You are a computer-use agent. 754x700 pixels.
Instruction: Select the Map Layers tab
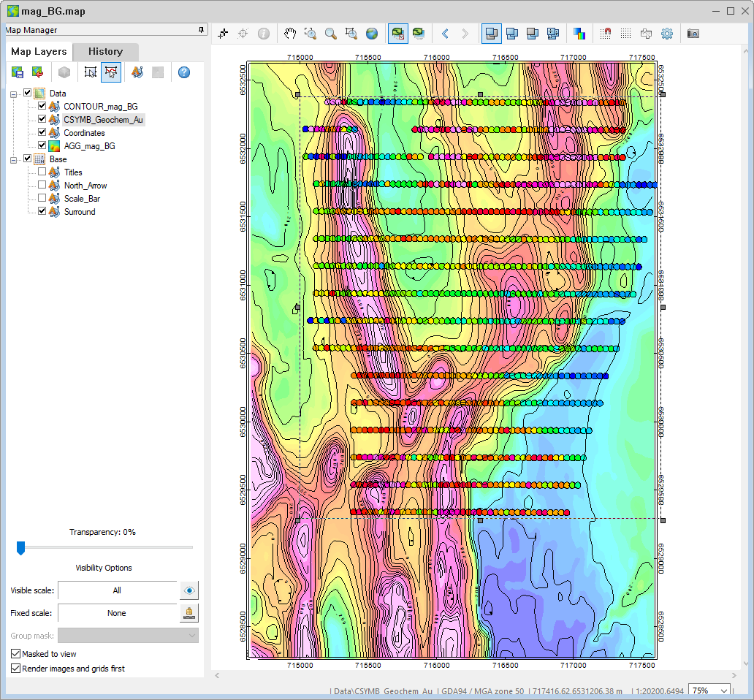tap(39, 51)
